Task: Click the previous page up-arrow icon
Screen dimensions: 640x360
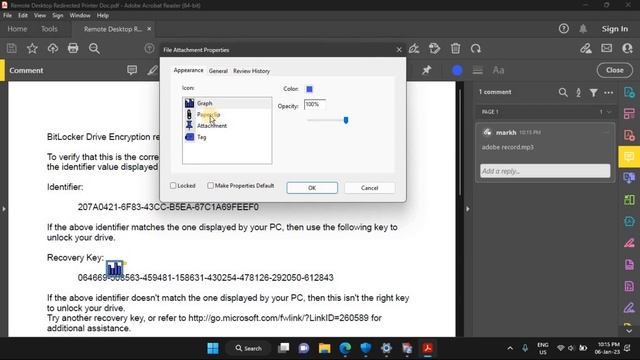Action: click(x=149, y=49)
